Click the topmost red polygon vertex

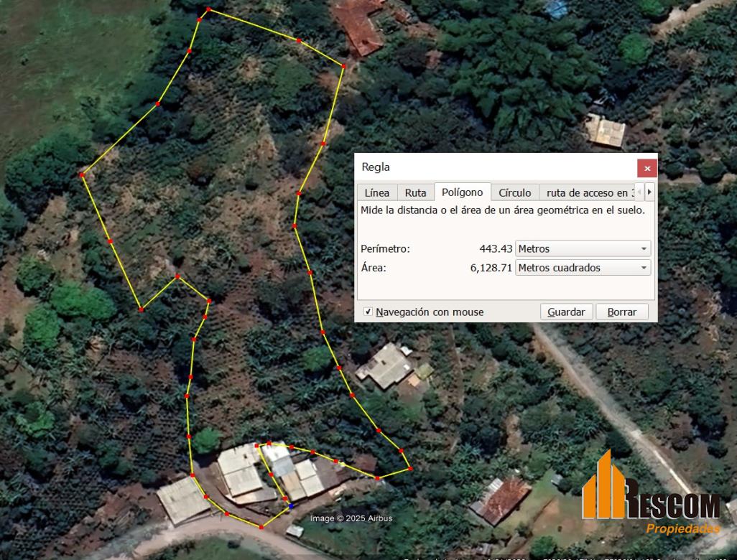(x=208, y=9)
